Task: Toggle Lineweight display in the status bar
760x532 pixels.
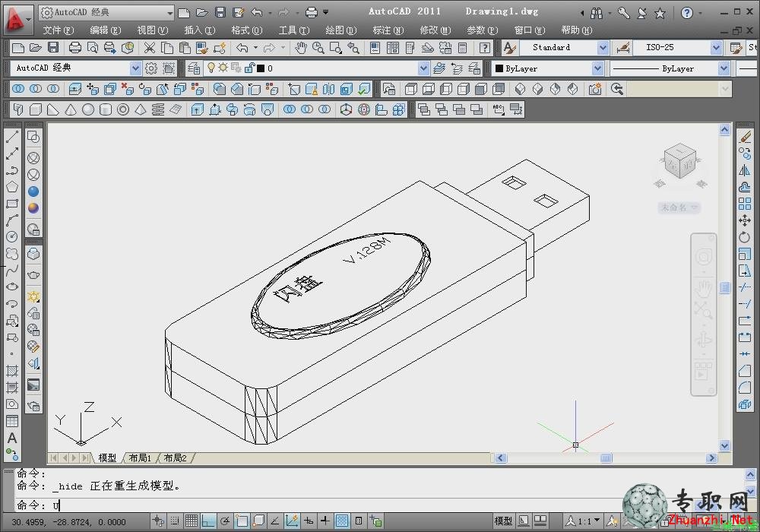Action: click(325, 521)
